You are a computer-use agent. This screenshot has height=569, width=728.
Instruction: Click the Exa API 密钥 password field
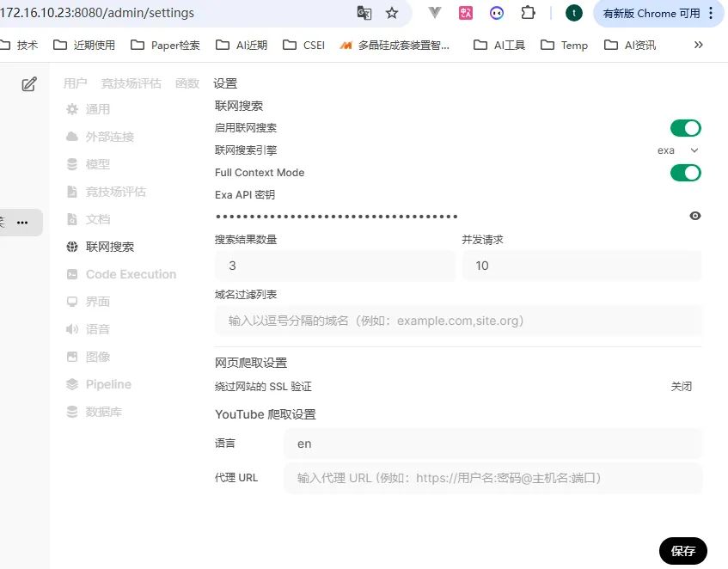(449, 217)
